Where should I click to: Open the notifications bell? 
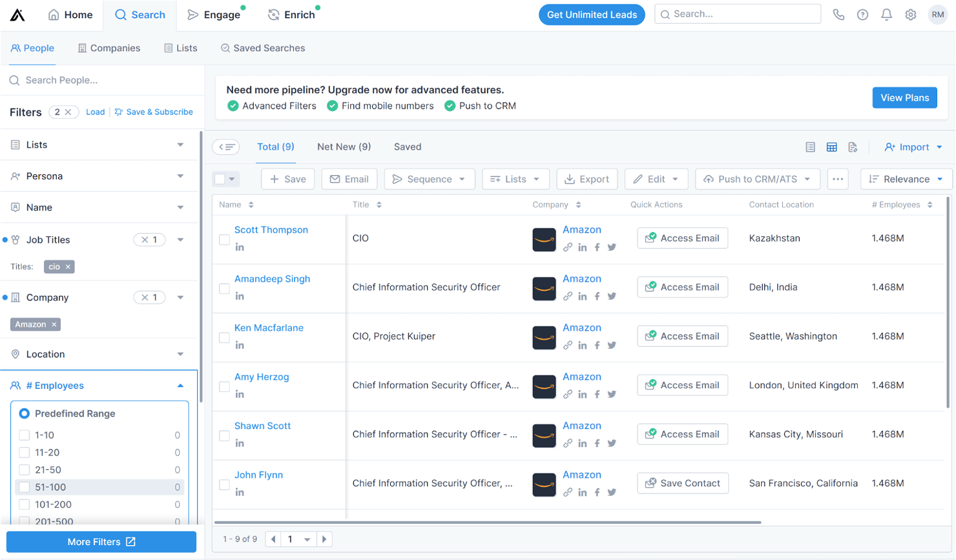point(886,14)
